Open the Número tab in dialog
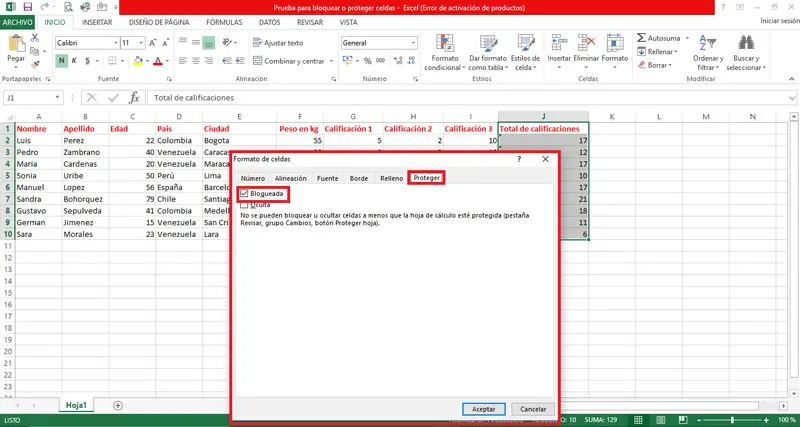Screen dimensions: 800x427 coord(253,179)
